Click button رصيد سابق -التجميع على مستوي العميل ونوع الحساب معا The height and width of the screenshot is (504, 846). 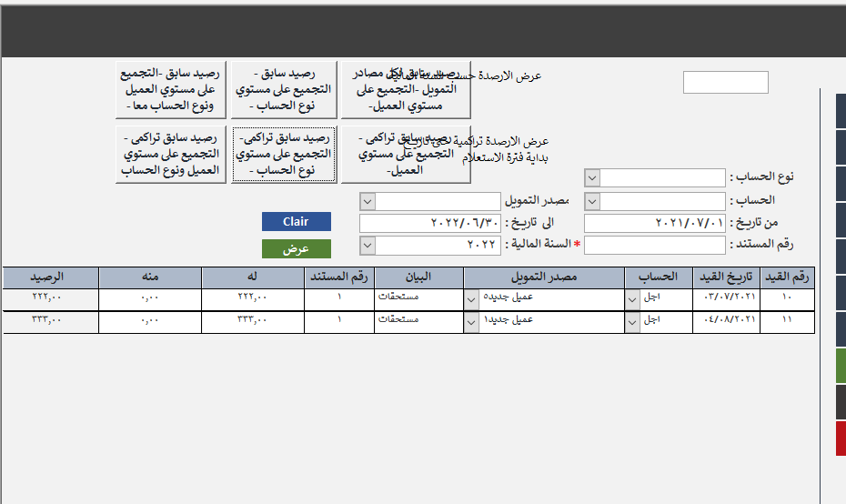(x=170, y=89)
